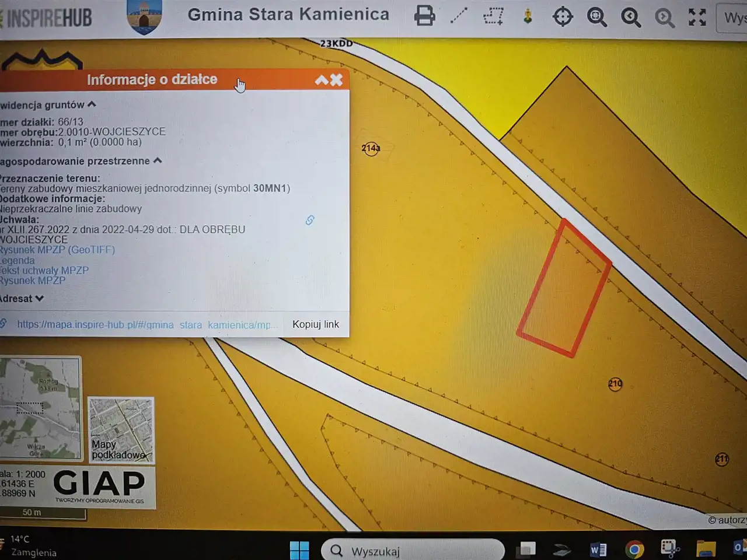Open Mapy podkładowe basemap selector
This screenshot has width=747, height=560.
tap(121, 430)
